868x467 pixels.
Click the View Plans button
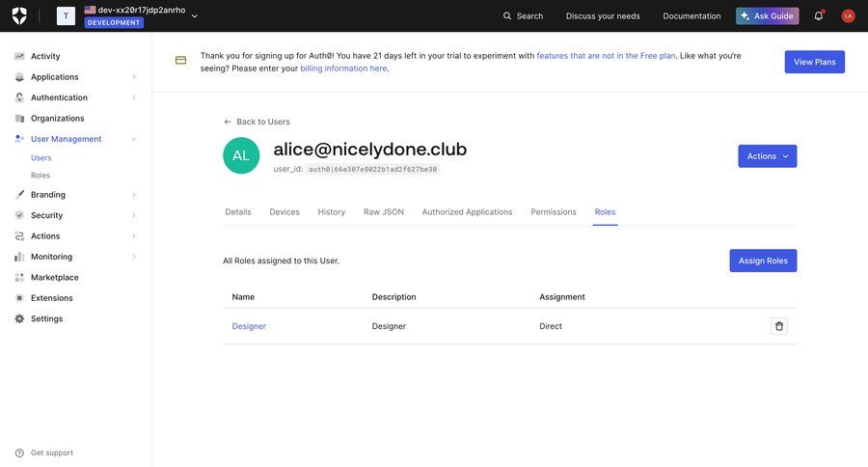[x=814, y=62]
